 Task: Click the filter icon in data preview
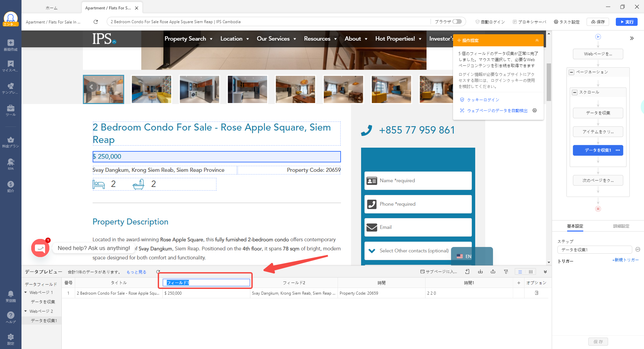[x=506, y=272]
